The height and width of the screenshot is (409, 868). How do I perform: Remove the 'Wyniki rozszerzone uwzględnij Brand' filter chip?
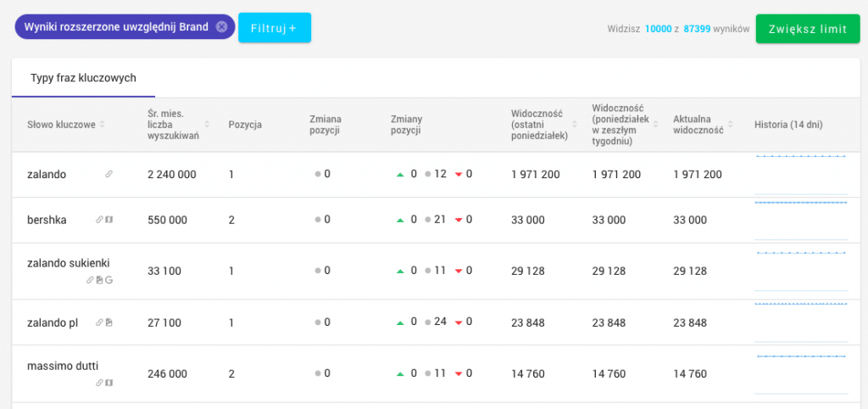point(221,26)
